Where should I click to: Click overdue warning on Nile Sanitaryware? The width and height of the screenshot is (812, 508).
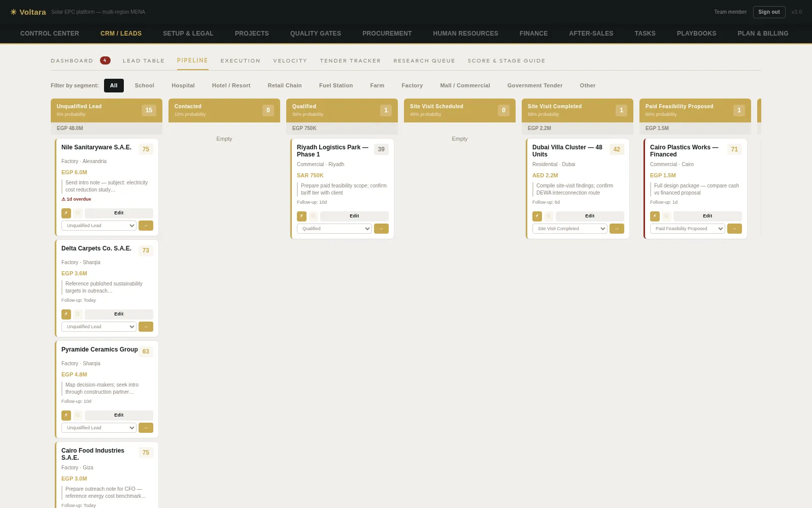point(76,199)
